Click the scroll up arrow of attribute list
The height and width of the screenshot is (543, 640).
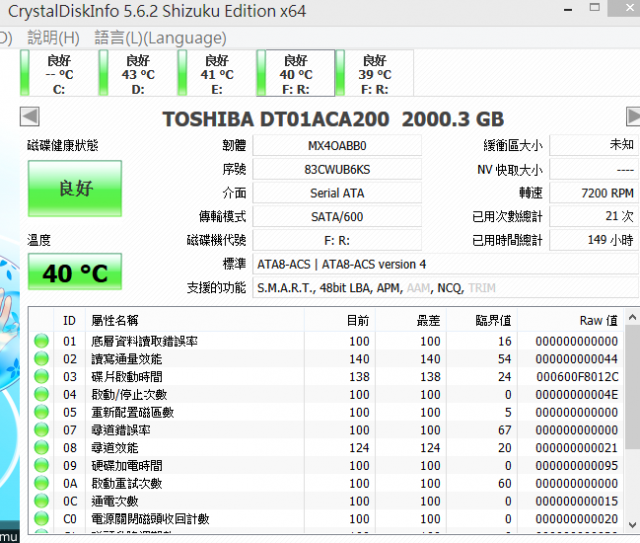pos(632,317)
